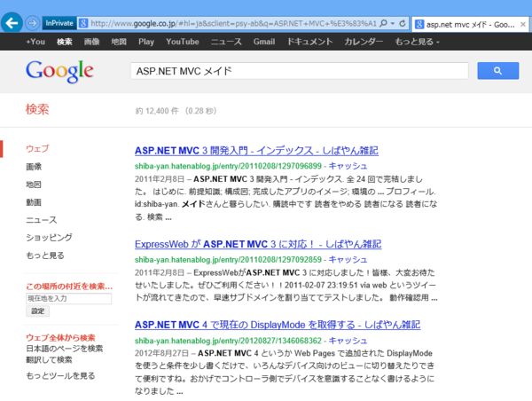Open Play in the top bar
The height and width of the screenshot is (401, 532).
tap(146, 42)
